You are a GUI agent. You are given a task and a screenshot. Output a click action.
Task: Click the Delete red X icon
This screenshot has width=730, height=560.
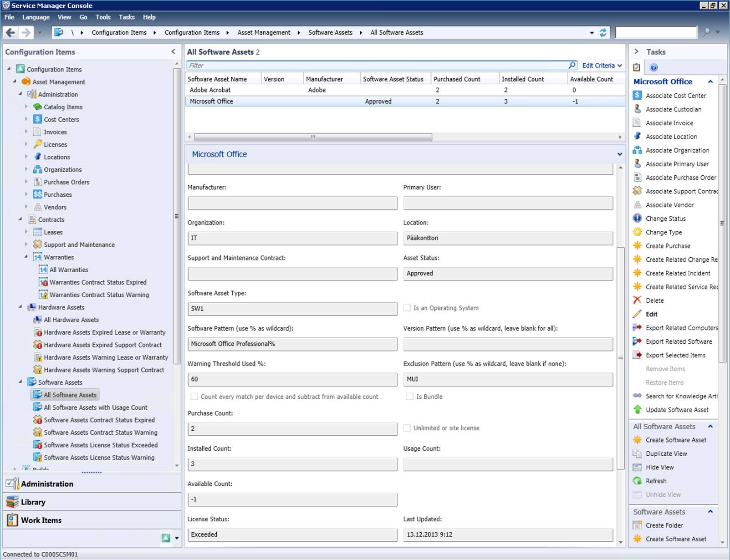pos(637,300)
